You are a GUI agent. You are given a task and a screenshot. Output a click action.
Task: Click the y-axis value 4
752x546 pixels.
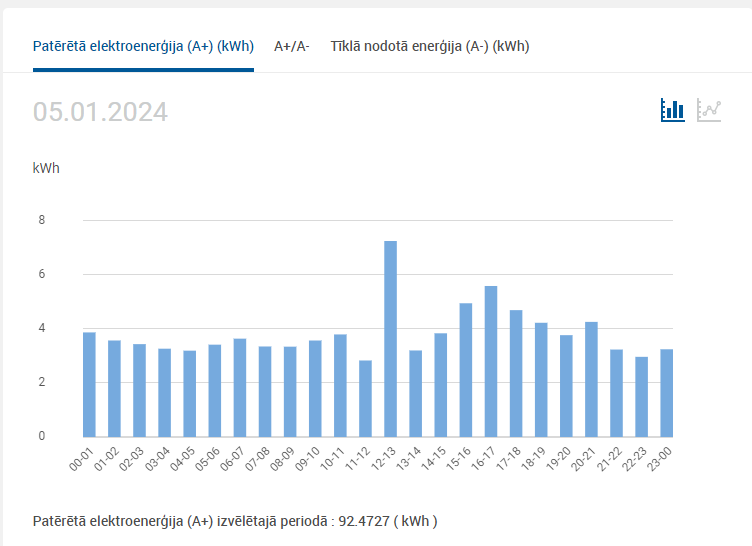(42, 328)
